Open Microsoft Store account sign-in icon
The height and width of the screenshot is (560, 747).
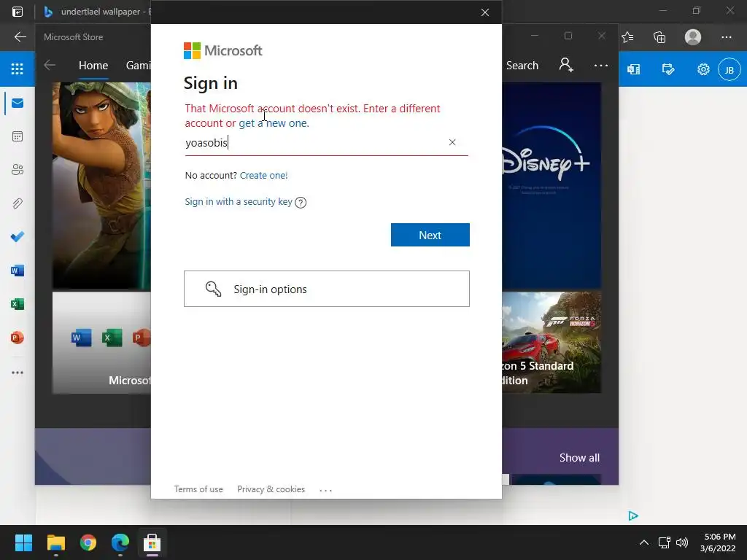pyautogui.click(x=566, y=65)
